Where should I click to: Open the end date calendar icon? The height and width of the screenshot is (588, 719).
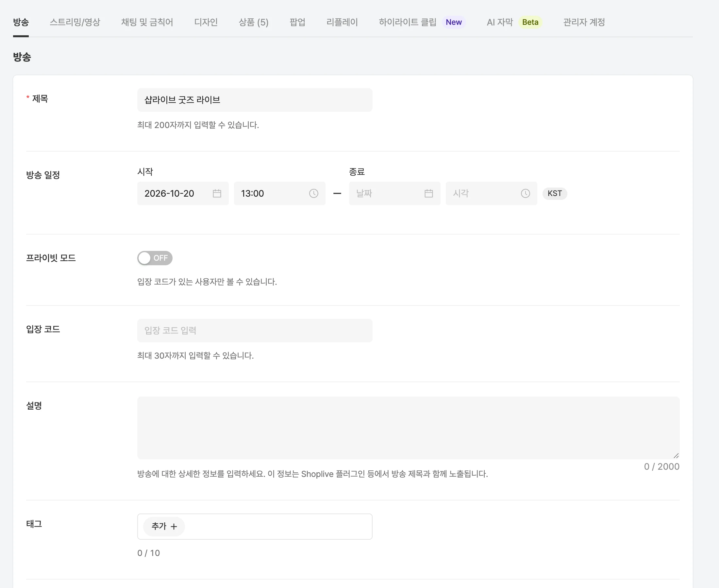[428, 193]
